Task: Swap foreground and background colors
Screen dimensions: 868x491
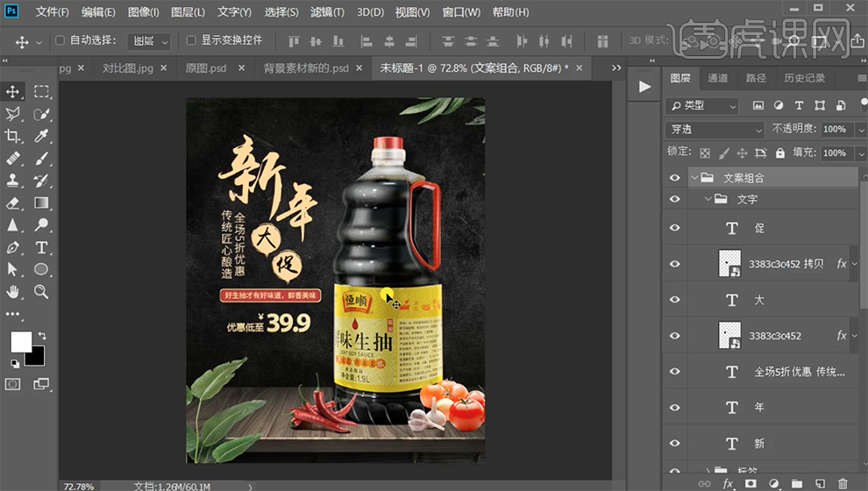Action: pyautogui.click(x=42, y=336)
